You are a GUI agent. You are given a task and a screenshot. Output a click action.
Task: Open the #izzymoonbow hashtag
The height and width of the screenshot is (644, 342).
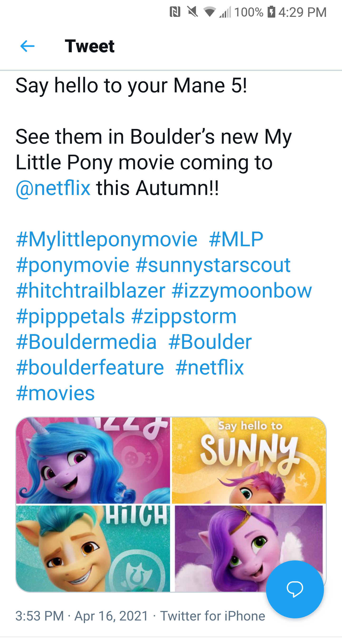pos(242,290)
